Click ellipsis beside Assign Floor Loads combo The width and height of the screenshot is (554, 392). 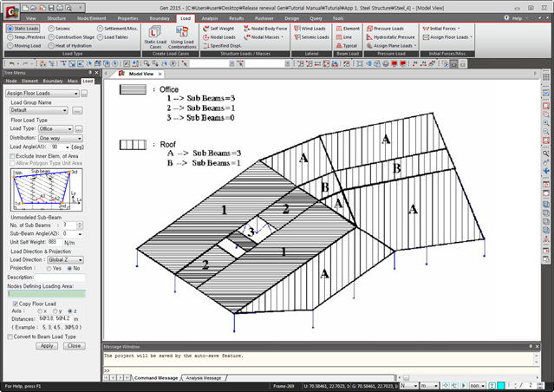pyautogui.click(x=84, y=94)
